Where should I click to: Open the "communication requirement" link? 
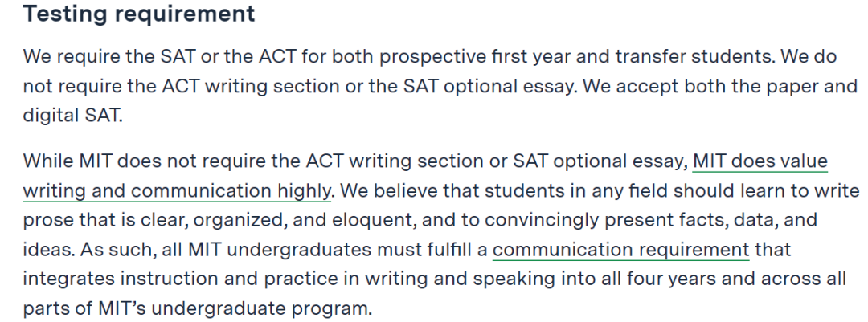[x=620, y=250]
